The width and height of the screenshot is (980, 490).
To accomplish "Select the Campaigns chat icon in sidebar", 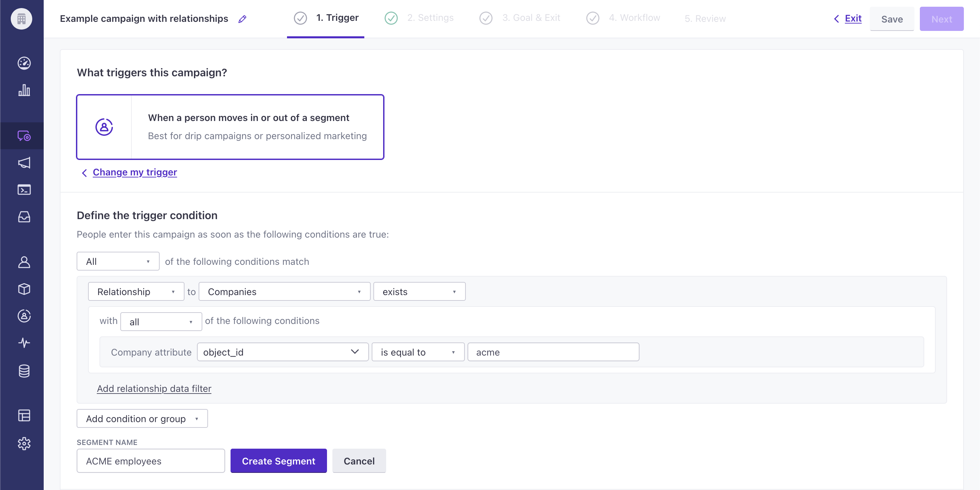I will click(24, 136).
